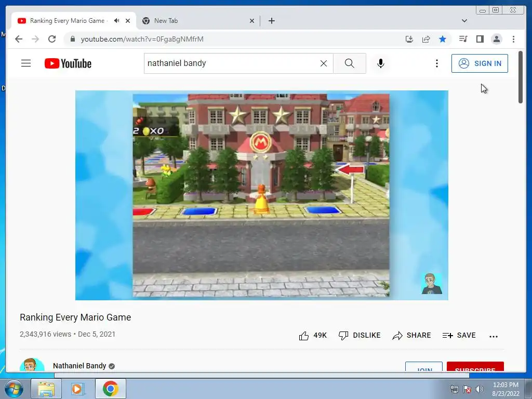View site info via the padlock icon
The height and width of the screenshot is (399, 532).
point(72,39)
